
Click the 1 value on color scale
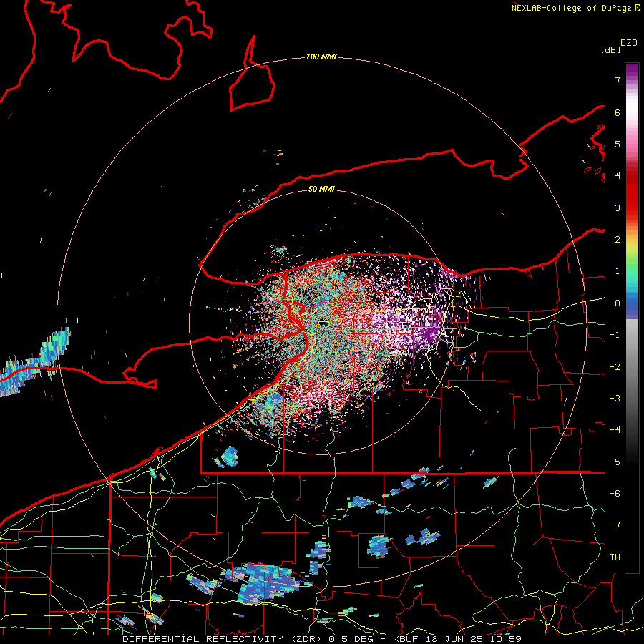coord(618,271)
